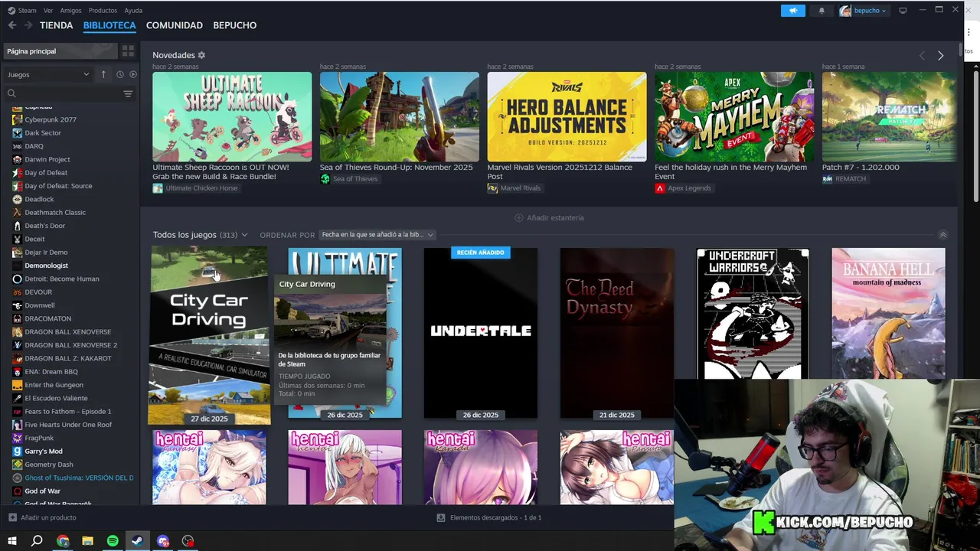Screen dimensions: 980x551
Task: Open the Ver menu
Action: coord(48,11)
